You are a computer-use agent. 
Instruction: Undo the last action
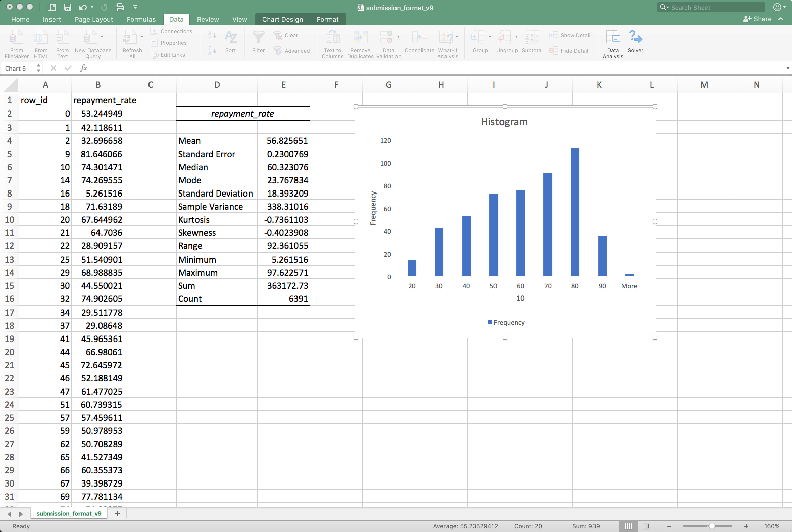(83, 7)
